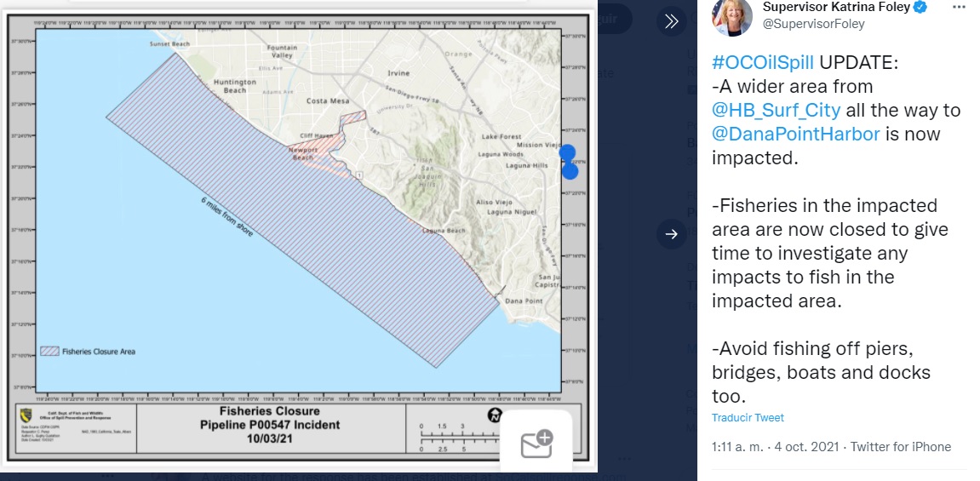Go to next image with right arrow
The width and height of the screenshot is (980, 481).
click(x=671, y=234)
